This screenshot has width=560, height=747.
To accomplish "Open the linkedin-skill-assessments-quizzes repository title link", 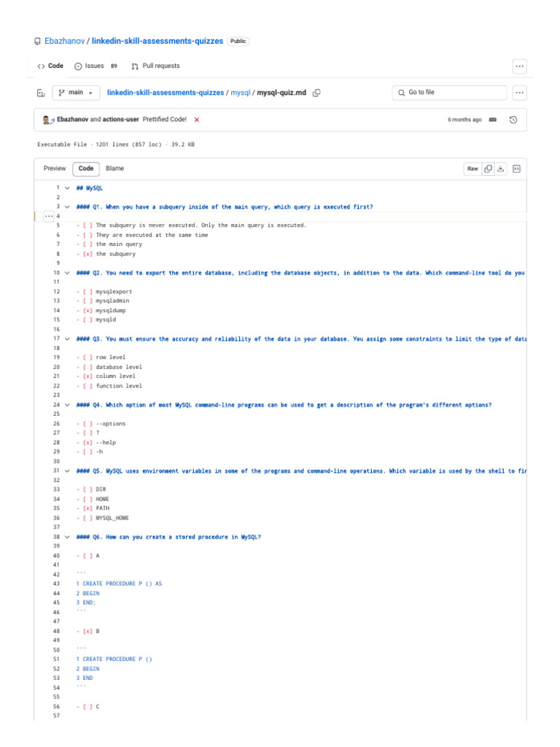I will click(x=157, y=42).
